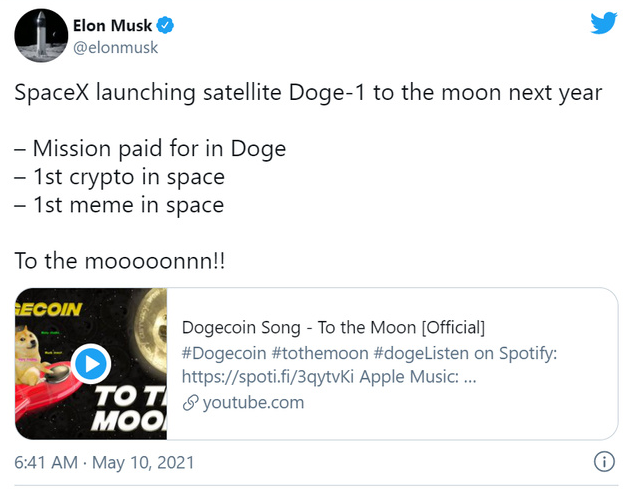Click the #Dogecoin #tothemoon card description

coord(369,365)
